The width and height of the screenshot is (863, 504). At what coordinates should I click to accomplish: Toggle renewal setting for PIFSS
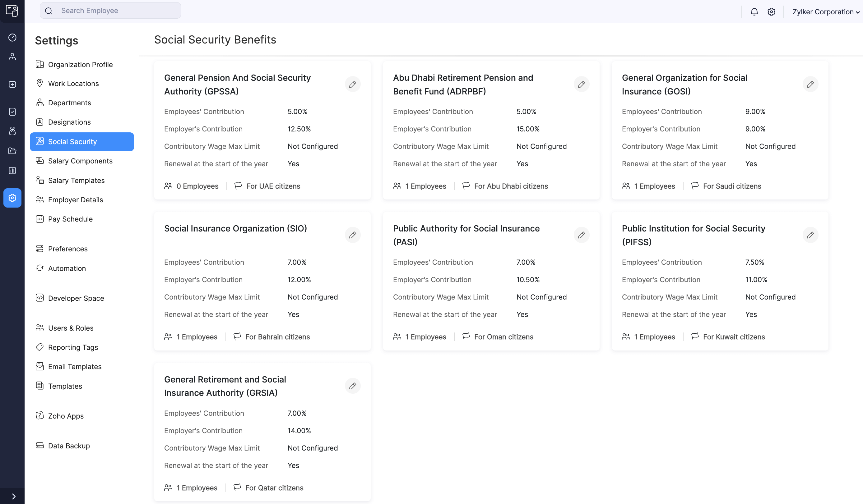[x=810, y=235]
